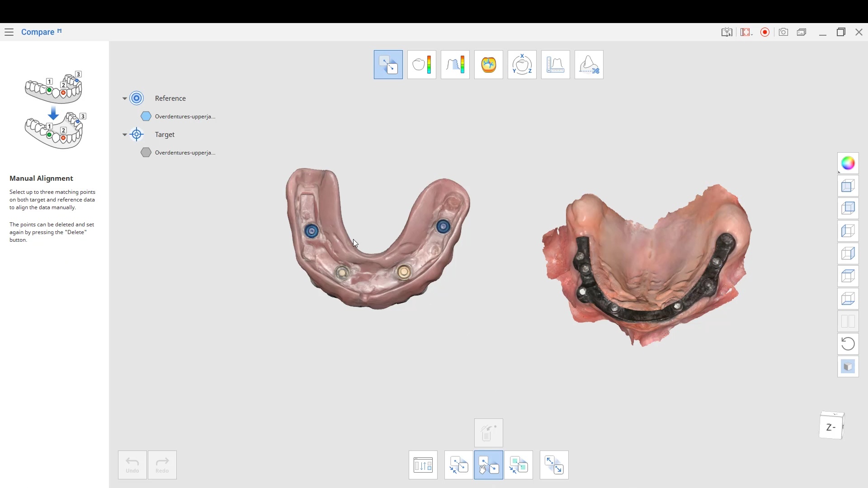Click the Reference label
This screenshot has width=868, height=488.
(x=170, y=99)
